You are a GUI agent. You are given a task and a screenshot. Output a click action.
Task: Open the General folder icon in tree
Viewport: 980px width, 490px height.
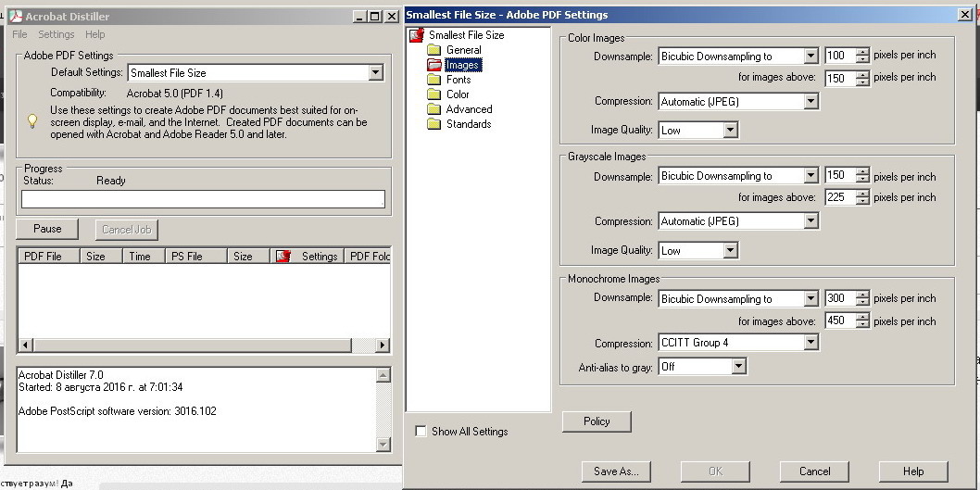click(x=434, y=50)
